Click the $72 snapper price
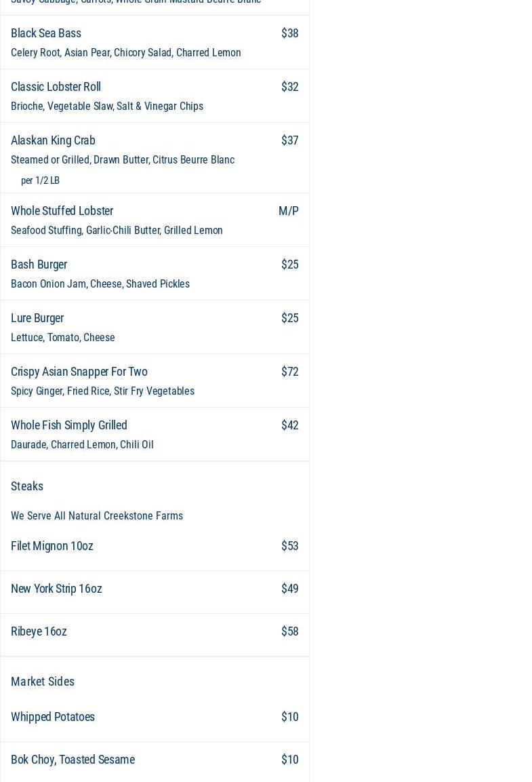 click(x=289, y=372)
